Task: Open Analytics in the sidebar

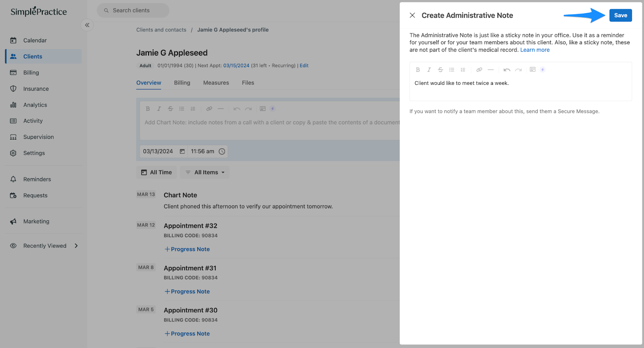Action: [44, 105]
